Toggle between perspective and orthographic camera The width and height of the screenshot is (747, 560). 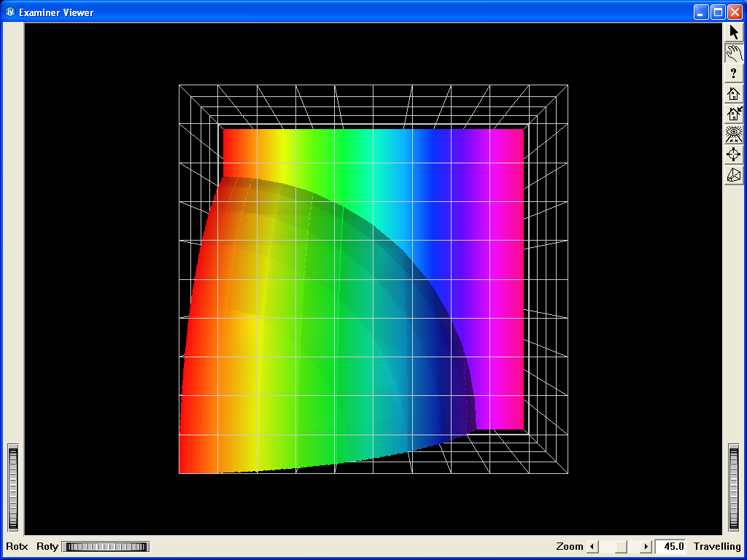(x=734, y=174)
